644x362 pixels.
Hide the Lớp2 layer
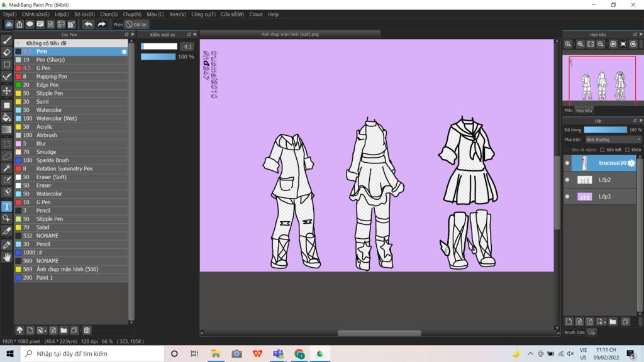pos(567,180)
